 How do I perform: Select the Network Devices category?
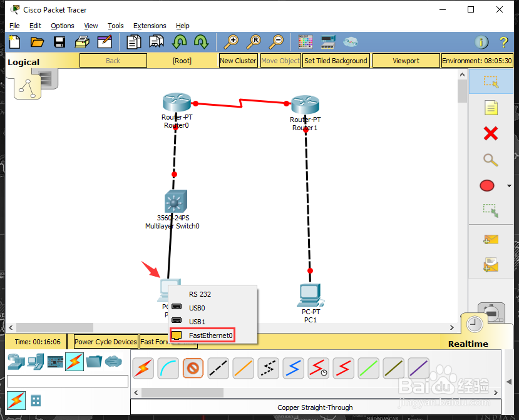point(16,361)
